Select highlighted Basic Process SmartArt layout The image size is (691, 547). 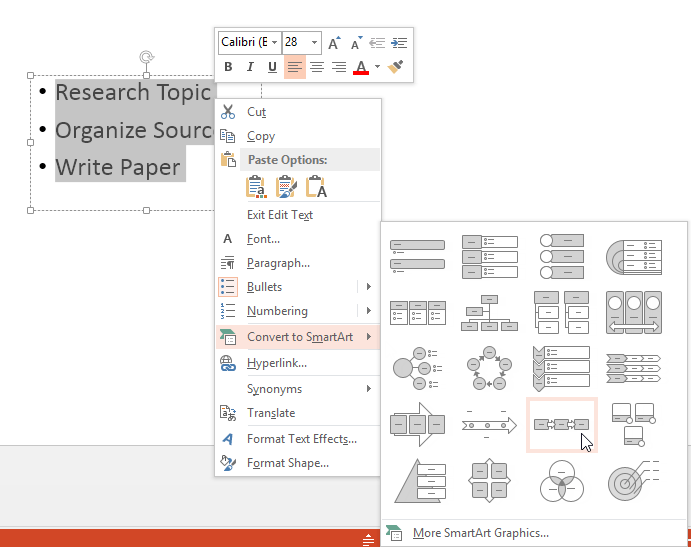562,425
